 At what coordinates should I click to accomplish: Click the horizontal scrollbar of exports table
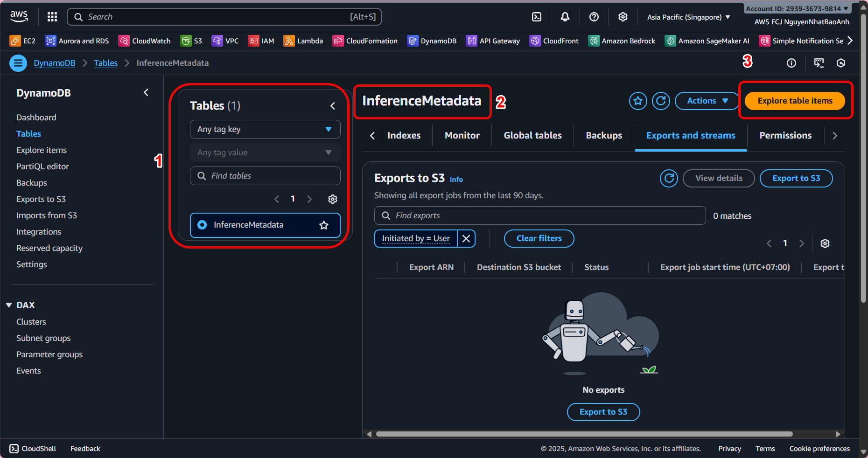(584, 434)
